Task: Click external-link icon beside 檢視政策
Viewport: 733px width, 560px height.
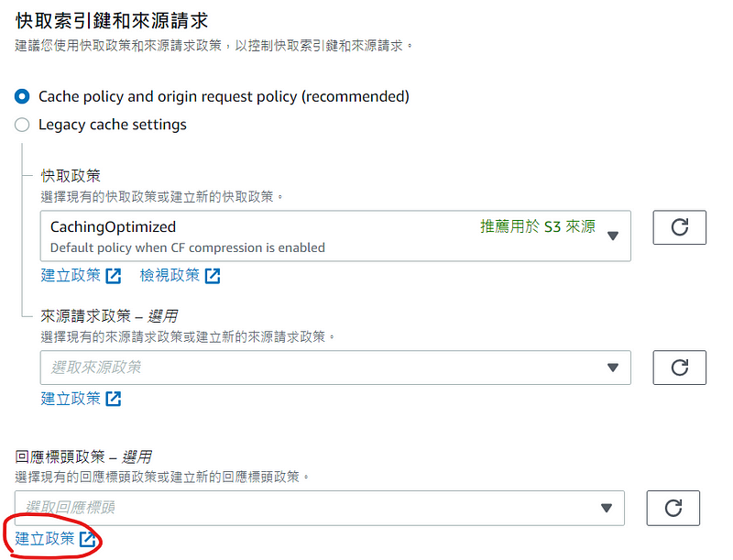Action: [x=213, y=276]
